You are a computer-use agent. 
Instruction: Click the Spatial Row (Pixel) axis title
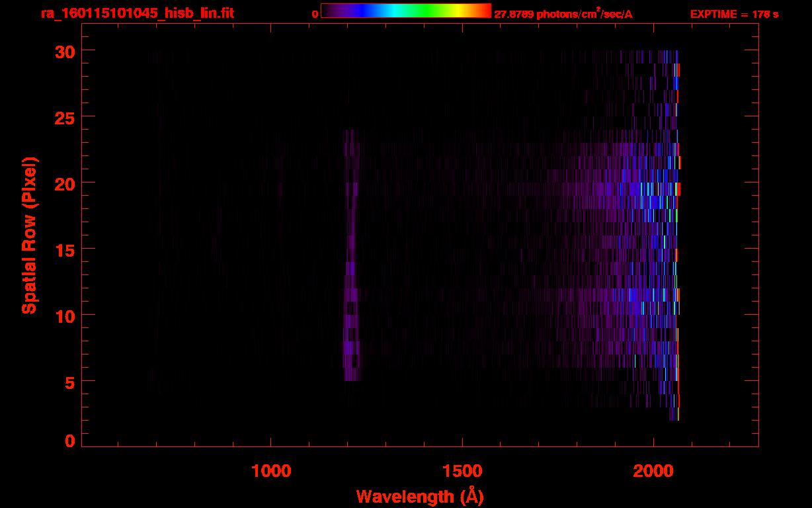(29, 235)
